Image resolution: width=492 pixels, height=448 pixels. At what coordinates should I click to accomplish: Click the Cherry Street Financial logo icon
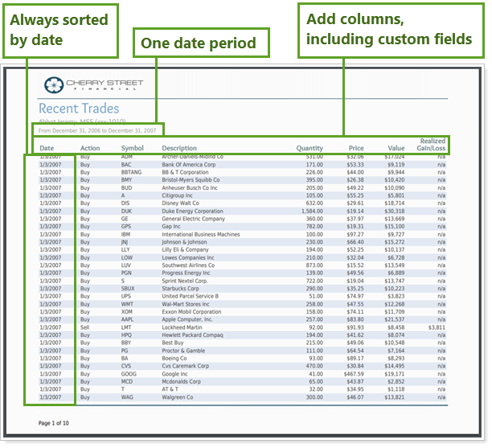coord(53,85)
